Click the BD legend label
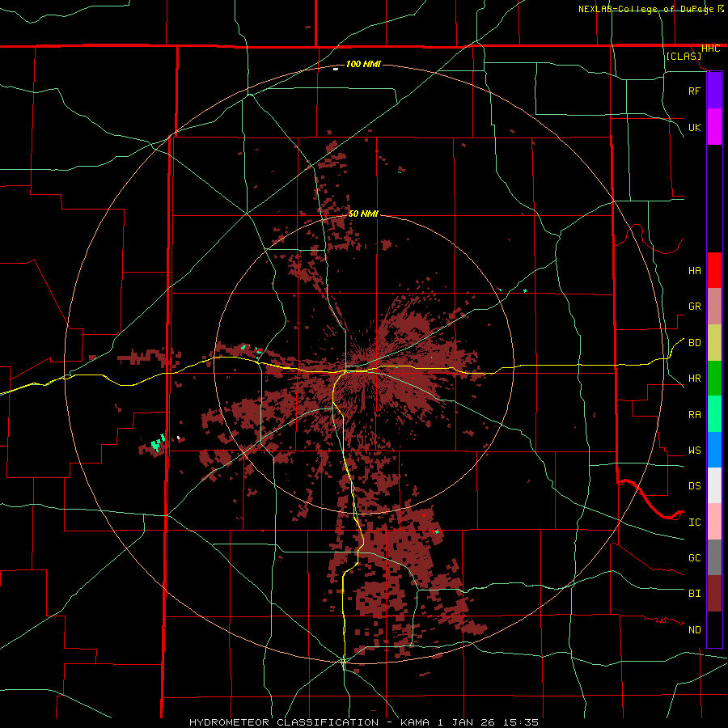Viewport: 728px width, 728px height. click(x=694, y=343)
